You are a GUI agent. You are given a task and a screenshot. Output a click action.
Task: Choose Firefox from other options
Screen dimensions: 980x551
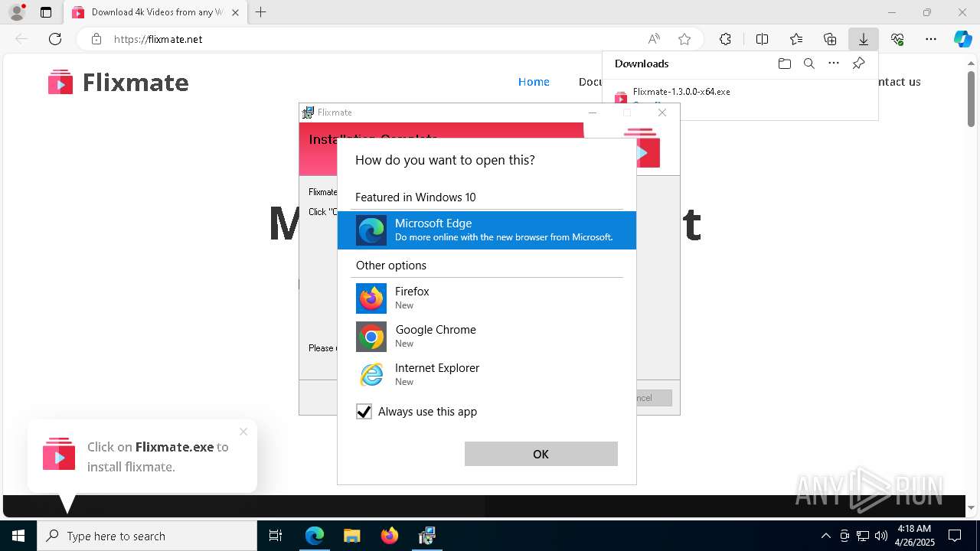point(487,298)
